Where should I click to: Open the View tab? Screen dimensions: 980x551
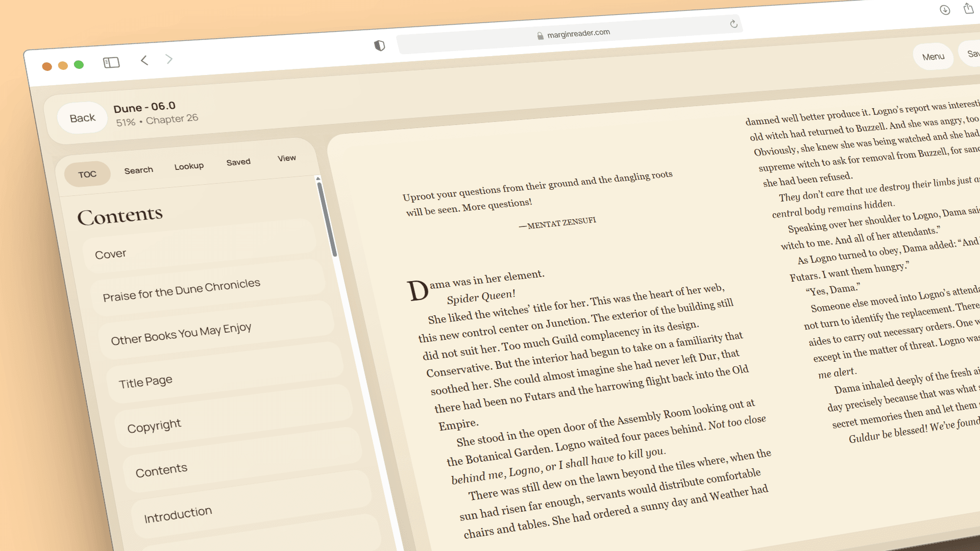point(286,158)
